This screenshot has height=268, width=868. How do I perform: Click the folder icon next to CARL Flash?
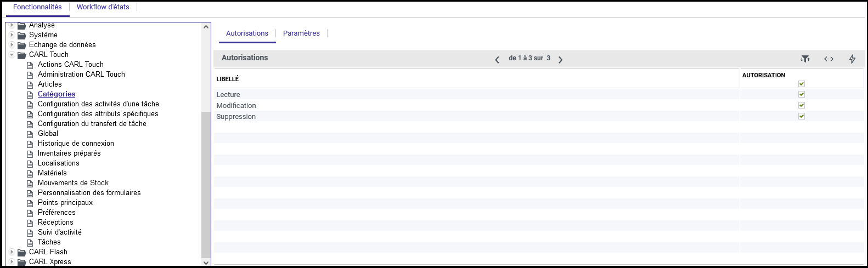22,252
